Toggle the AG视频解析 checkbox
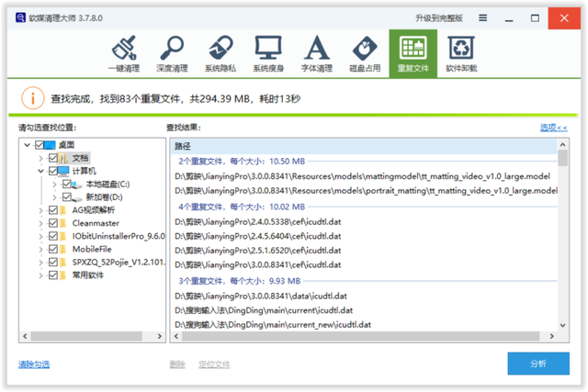 pos(53,210)
